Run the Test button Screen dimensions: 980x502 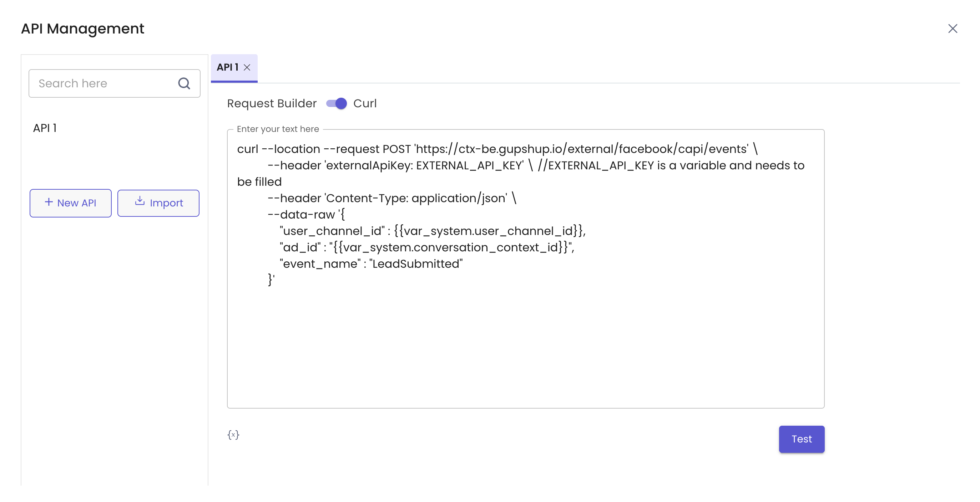802,439
